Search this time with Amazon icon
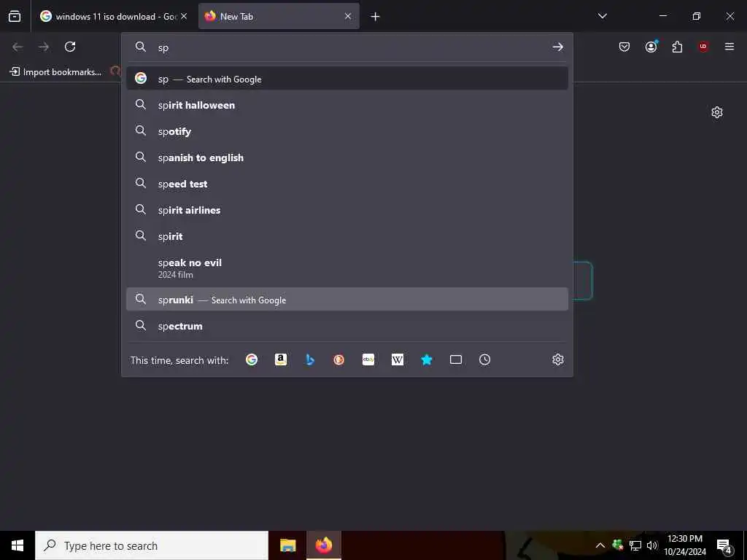 281,359
